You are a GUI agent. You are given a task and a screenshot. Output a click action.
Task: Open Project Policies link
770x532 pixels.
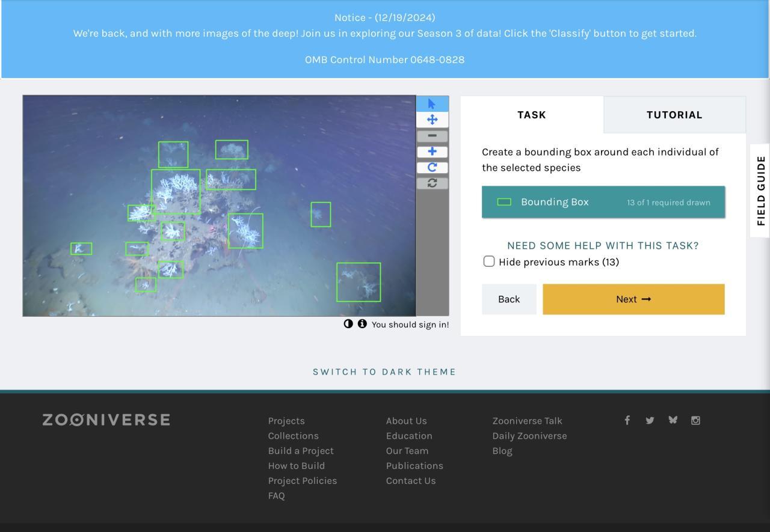[x=303, y=481]
